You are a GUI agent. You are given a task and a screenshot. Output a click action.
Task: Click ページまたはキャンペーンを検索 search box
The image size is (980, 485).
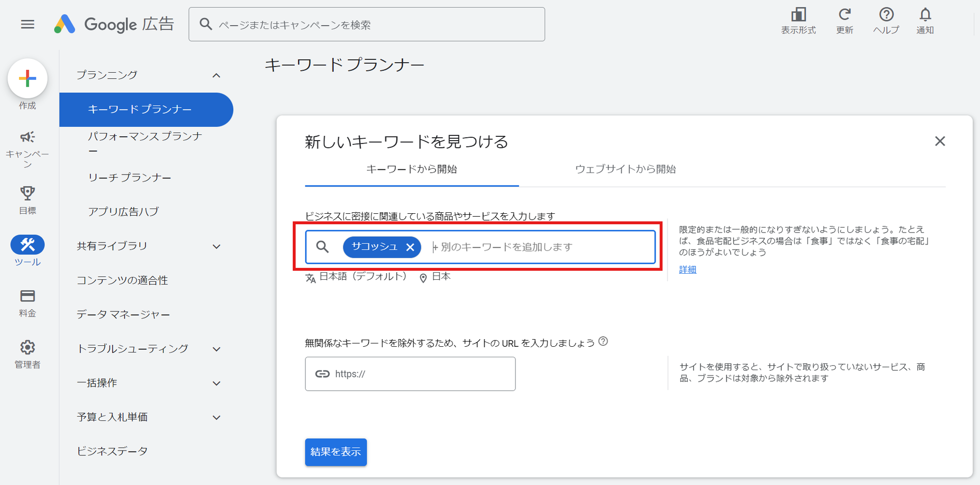point(367,24)
